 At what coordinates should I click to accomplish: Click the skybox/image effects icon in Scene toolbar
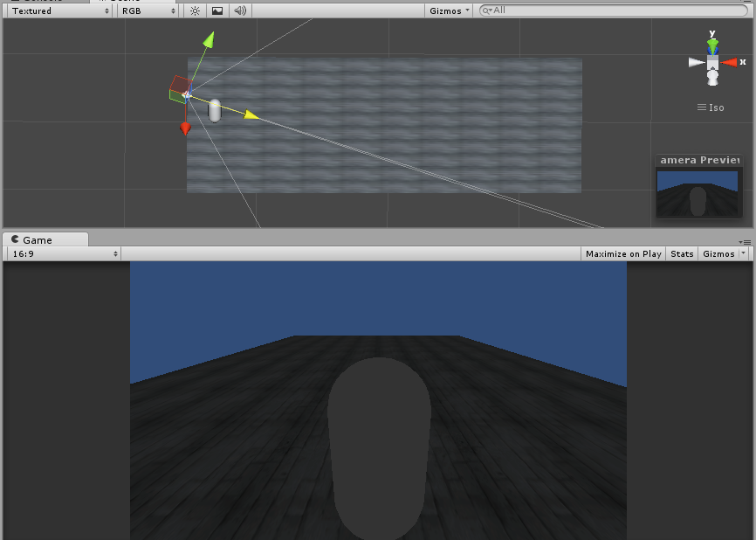pos(216,10)
